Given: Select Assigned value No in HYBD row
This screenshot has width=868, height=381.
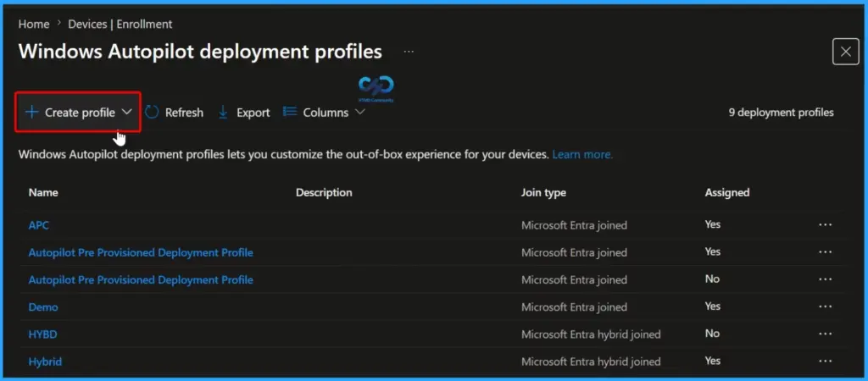Looking at the screenshot, I should pos(712,334).
